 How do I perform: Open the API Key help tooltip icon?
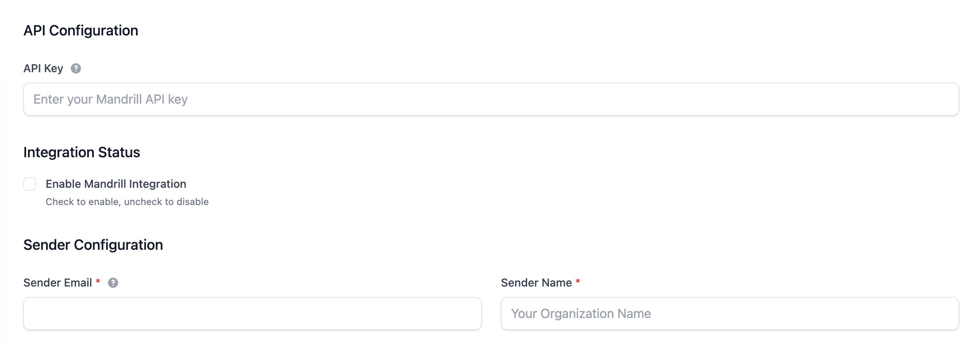(x=76, y=69)
